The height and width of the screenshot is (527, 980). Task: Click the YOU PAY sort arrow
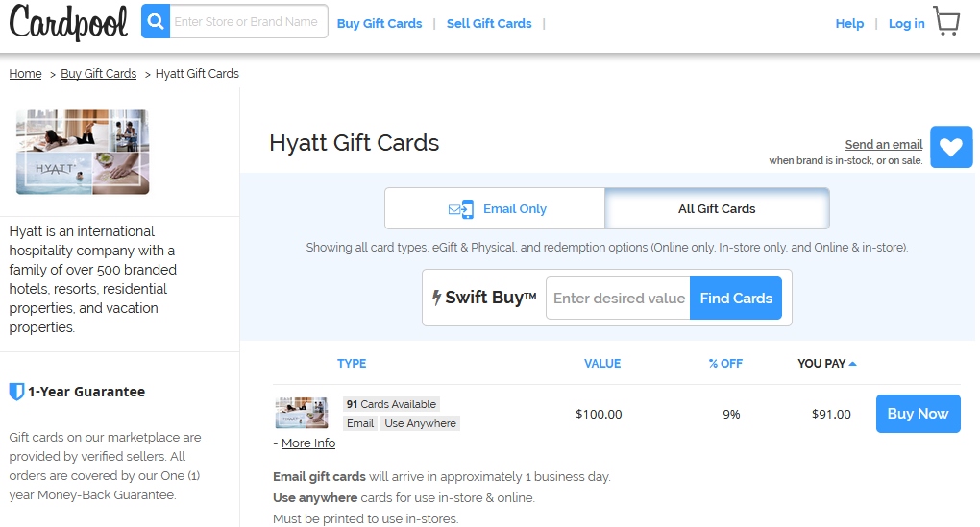tap(853, 364)
